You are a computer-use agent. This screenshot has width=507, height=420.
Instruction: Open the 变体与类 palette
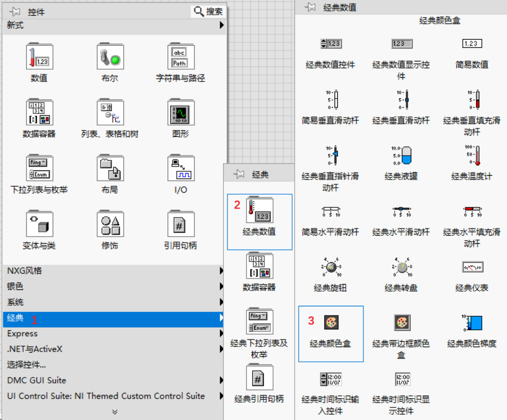(40, 224)
